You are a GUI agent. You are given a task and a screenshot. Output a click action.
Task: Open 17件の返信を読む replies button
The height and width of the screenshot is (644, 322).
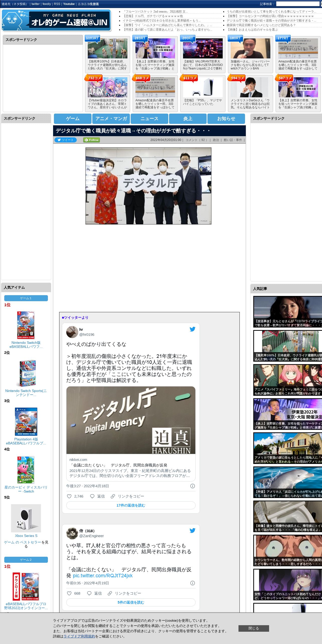tap(131, 505)
